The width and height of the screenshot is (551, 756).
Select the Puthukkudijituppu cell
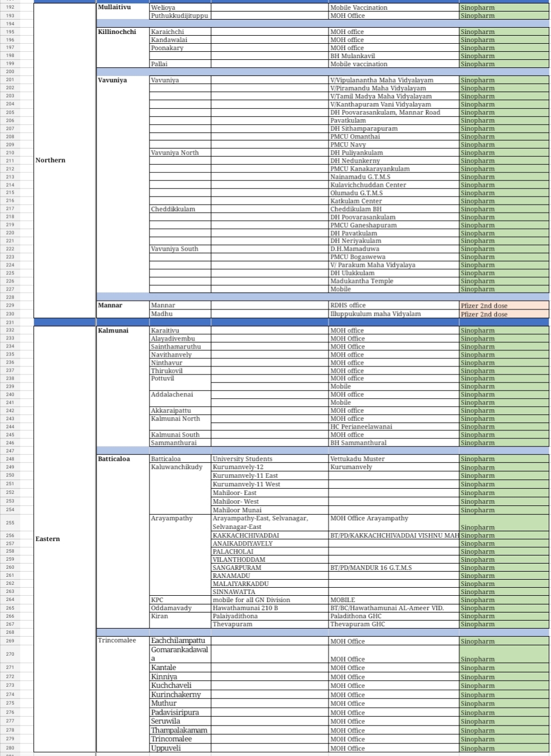pyautogui.click(x=180, y=16)
